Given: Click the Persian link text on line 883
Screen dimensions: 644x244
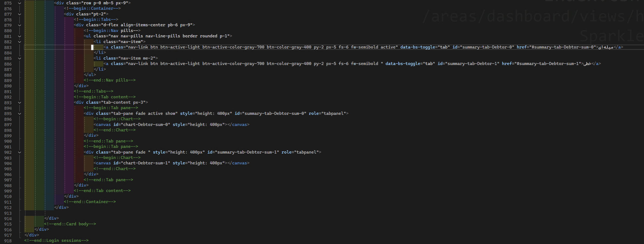Looking at the screenshot, I should pos(606,47).
